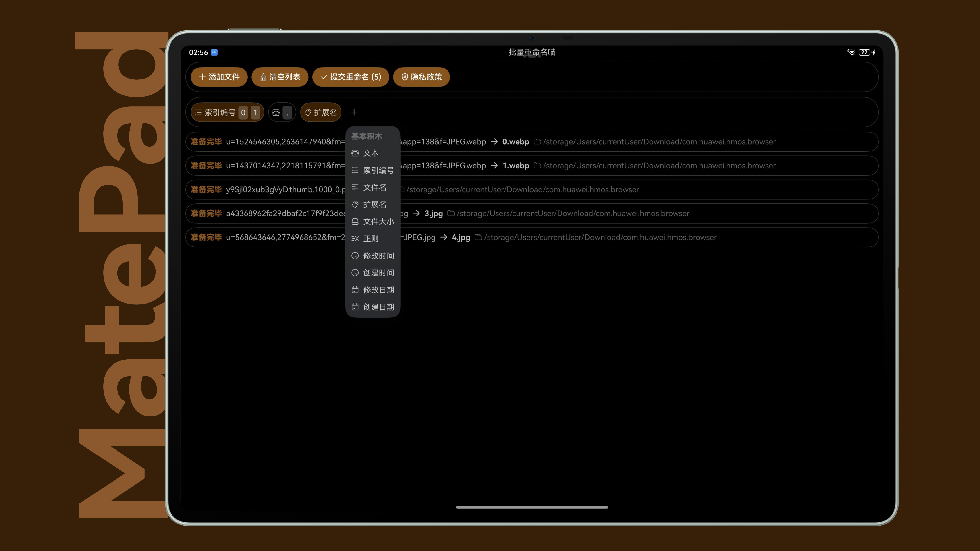Click the Wi-Fi status icon

click(851, 52)
